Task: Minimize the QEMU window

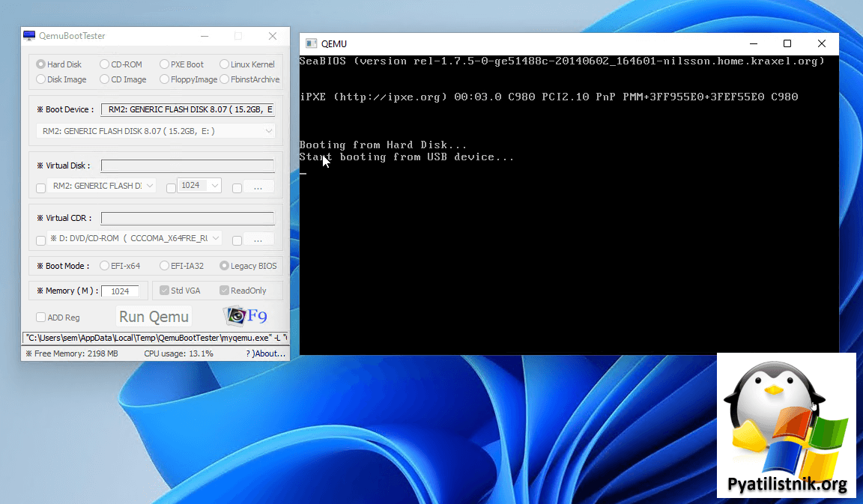Action: point(752,43)
